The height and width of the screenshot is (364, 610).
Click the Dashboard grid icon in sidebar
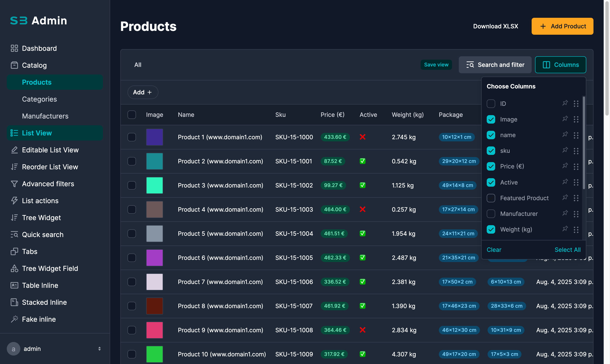click(x=14, y=48)
